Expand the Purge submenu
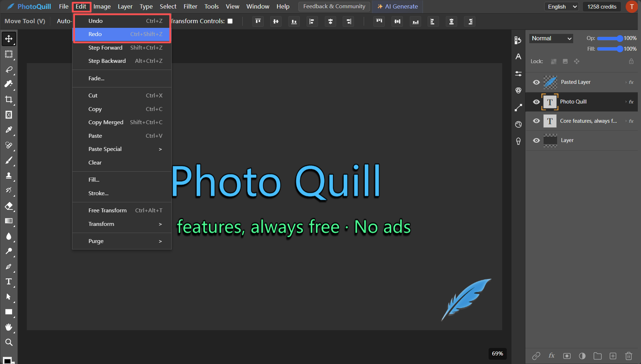 click(122, 241)
